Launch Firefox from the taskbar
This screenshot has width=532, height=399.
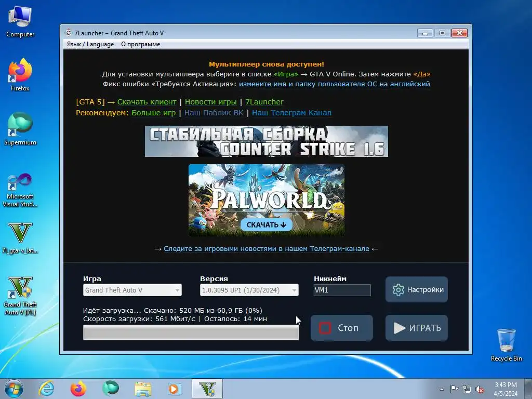(78, 389)
